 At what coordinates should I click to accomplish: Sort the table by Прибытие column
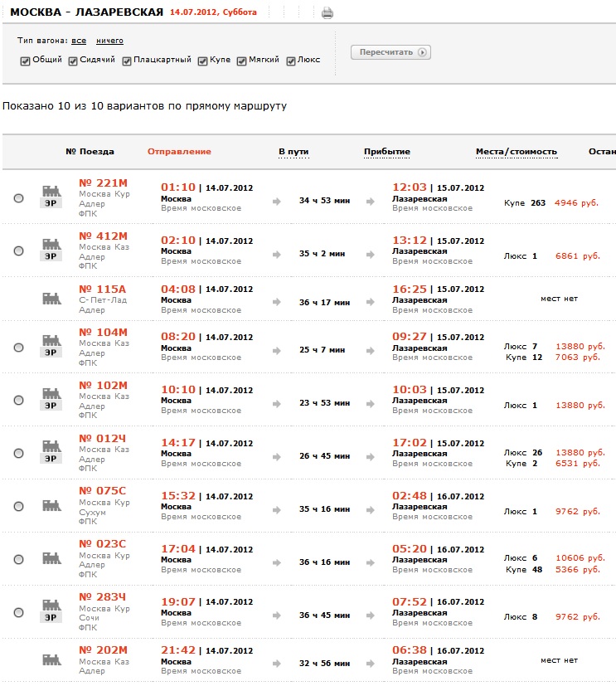[x=387, y=152]
